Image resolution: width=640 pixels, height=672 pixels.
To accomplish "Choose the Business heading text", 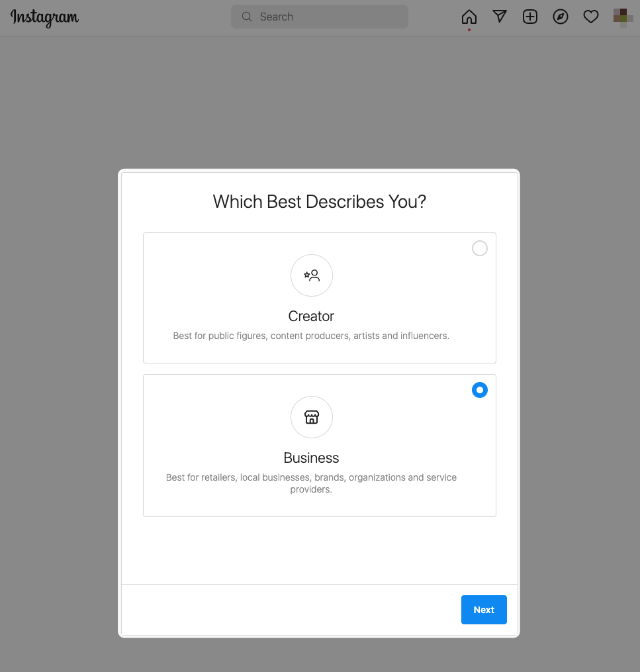I will [311, 458].
